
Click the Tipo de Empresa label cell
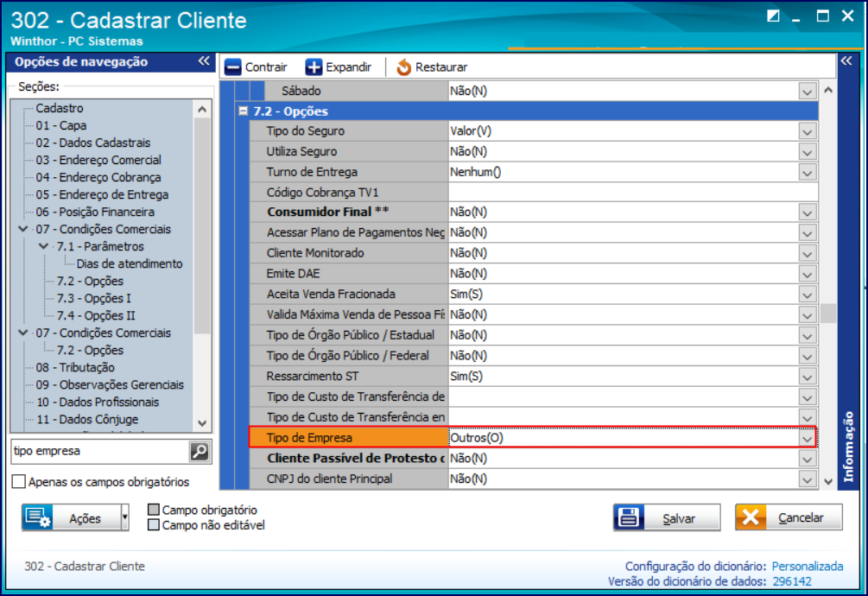tap(349, 438)
